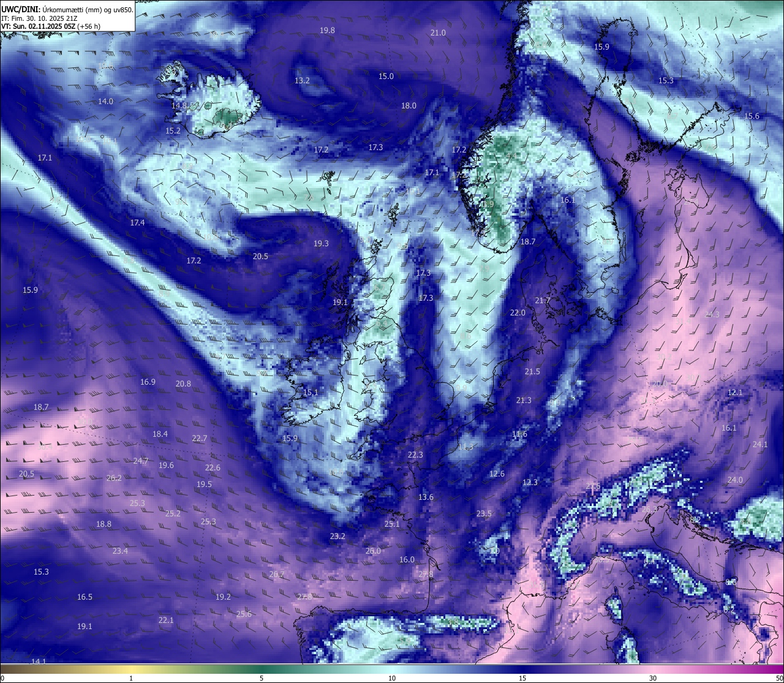Click the 14.1 value label

(x=39, y=662)
